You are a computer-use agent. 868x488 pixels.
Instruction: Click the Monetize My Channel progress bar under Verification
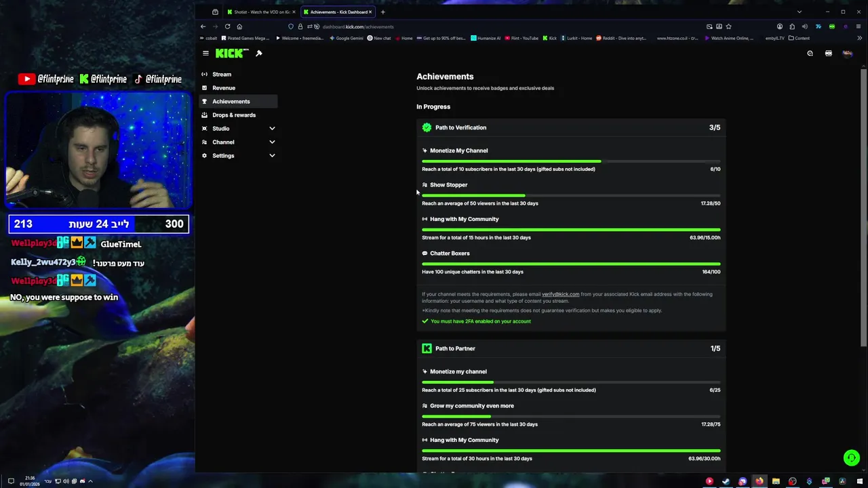tap(571, 161)
